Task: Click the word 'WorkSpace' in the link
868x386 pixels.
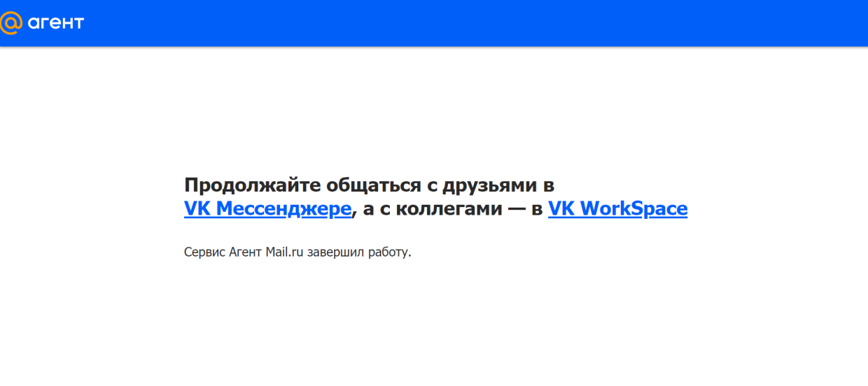Action: coord(633,208)
